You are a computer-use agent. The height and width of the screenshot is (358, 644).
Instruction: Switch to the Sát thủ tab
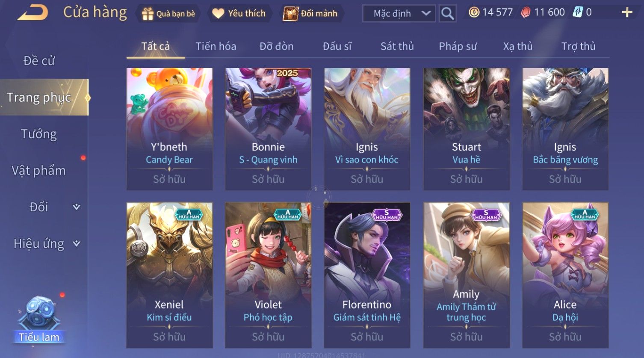pos(397,46)
